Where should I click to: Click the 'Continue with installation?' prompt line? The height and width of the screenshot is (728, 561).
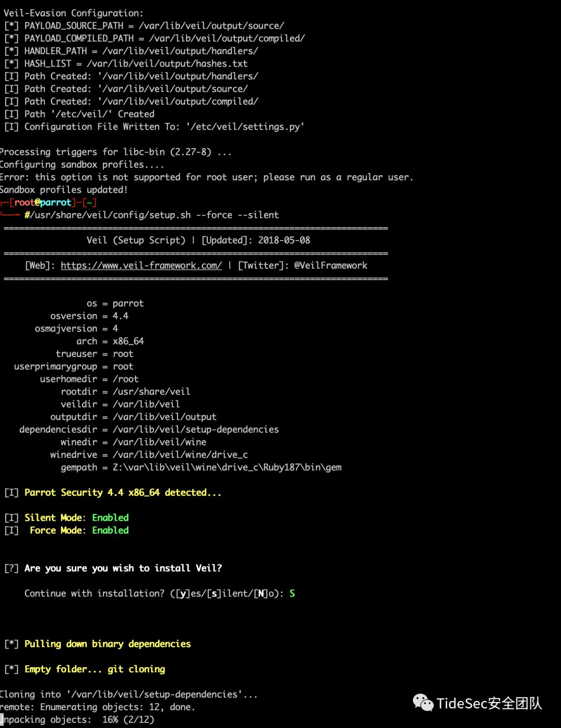point(159,594)
